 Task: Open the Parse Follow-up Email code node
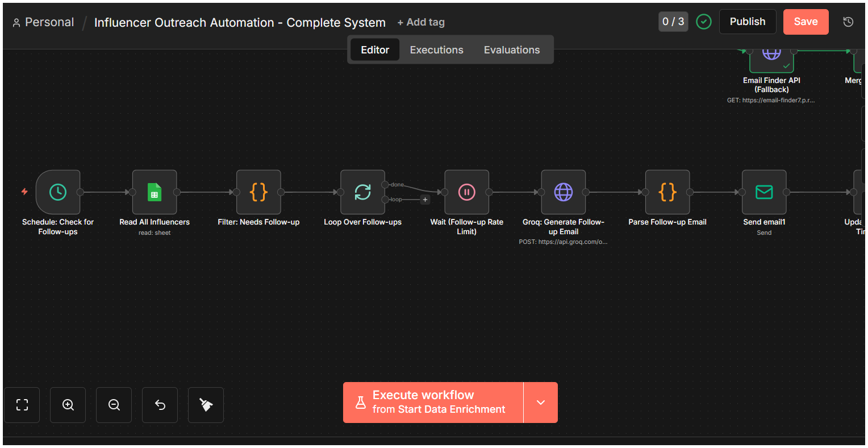click(667, 192)
